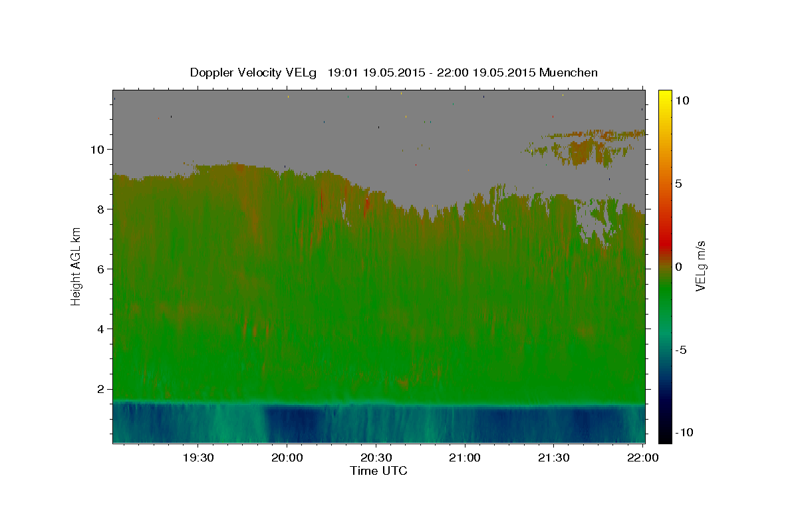Screen dimensions: 798x532
Task: Click the 22:00 time tick label
Action: (x=642, y=458)
